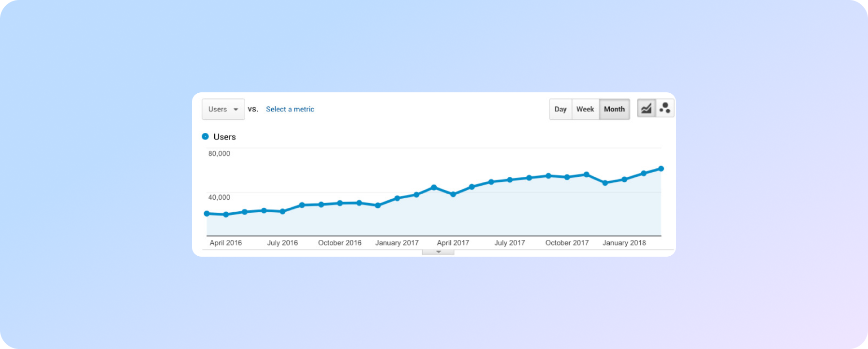Click the first data point on the line
The image size is (868, 349).
[x=207, y=213]
